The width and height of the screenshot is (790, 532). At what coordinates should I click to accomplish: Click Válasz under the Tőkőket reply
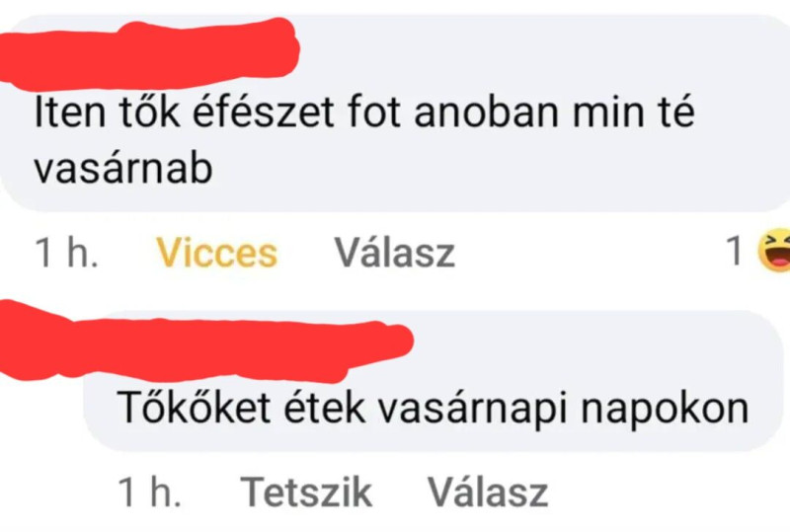point(488,492)
